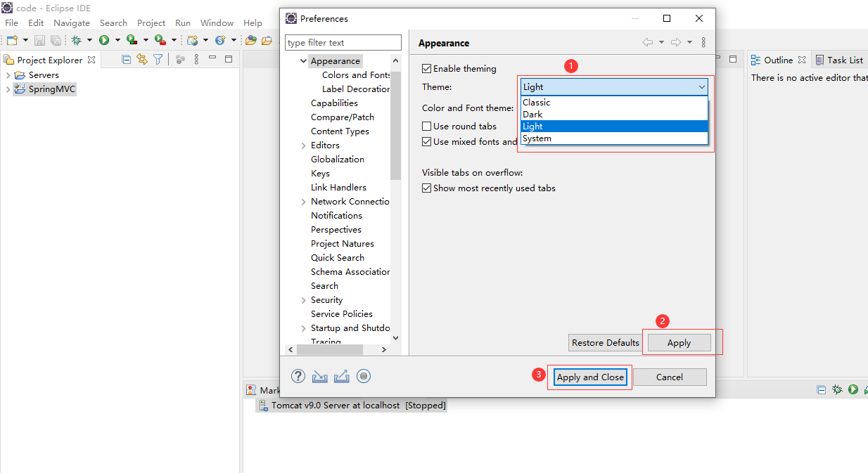Click the filter funnel icon in Project Explorer
Viewport: 868px width, 473px height.
click(158, 60)
